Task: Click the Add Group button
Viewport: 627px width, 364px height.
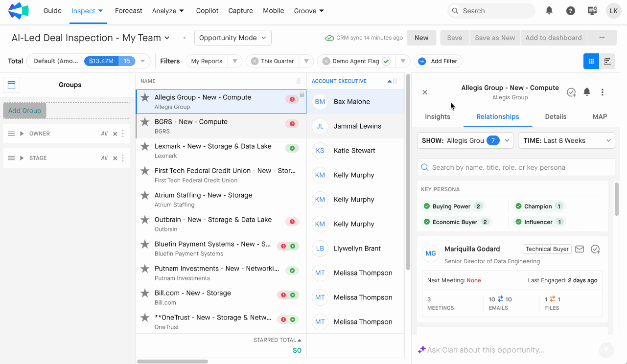Action: [x=25, y=111]
